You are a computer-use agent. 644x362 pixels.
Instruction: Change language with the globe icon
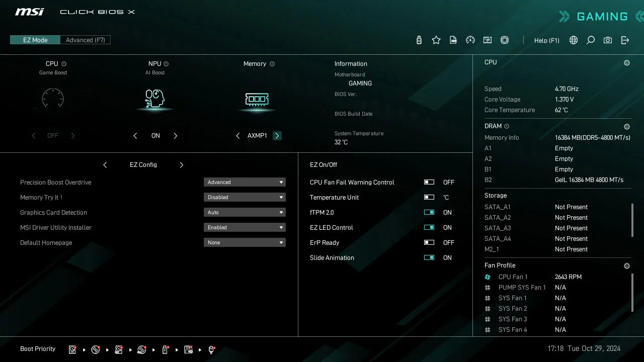click(x=574, y=40)
